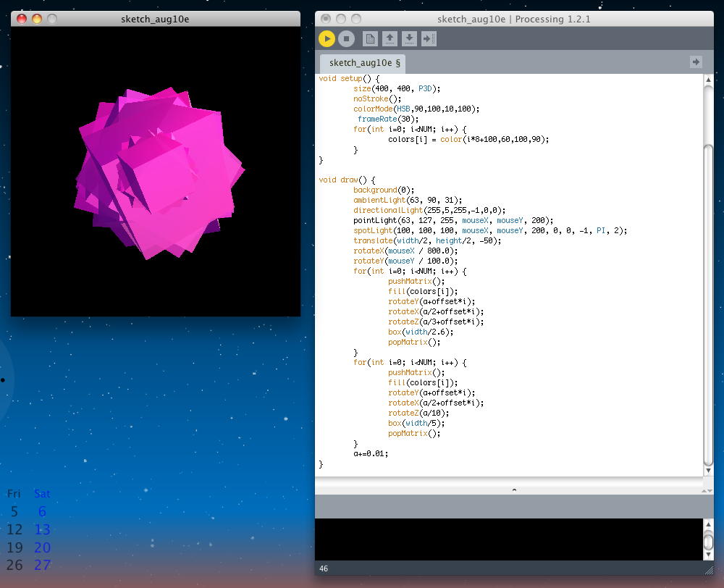This screenshot has height=588, width=724.
Task: Click the Processing window resize grip
Action: pyautogui.click(x=708, y=570)
